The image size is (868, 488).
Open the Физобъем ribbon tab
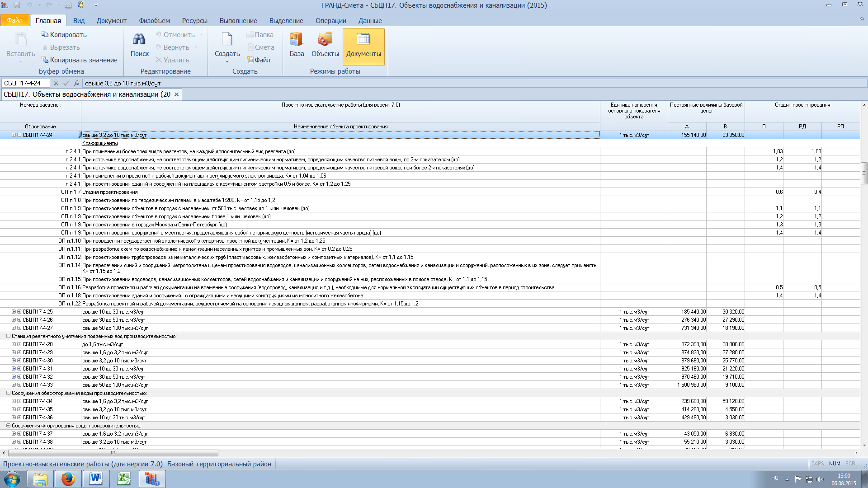coord(154,21)
